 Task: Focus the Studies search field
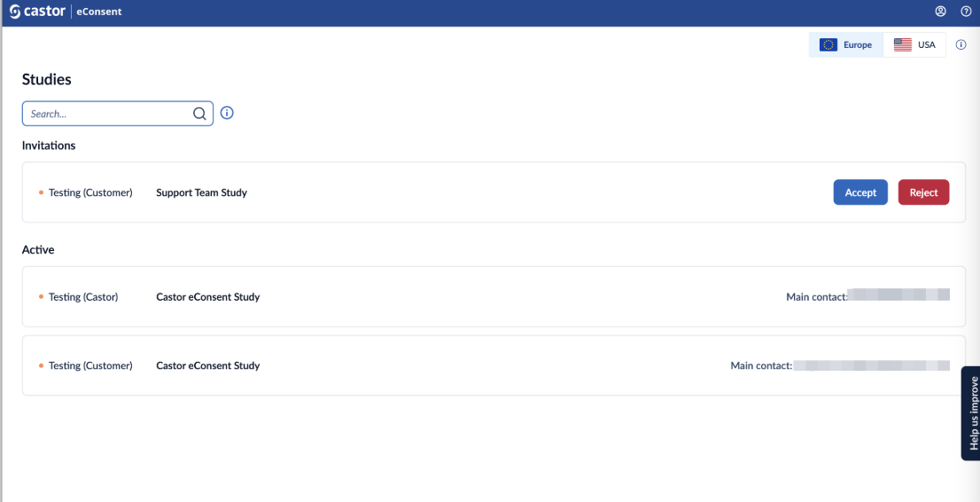point(118,114)
